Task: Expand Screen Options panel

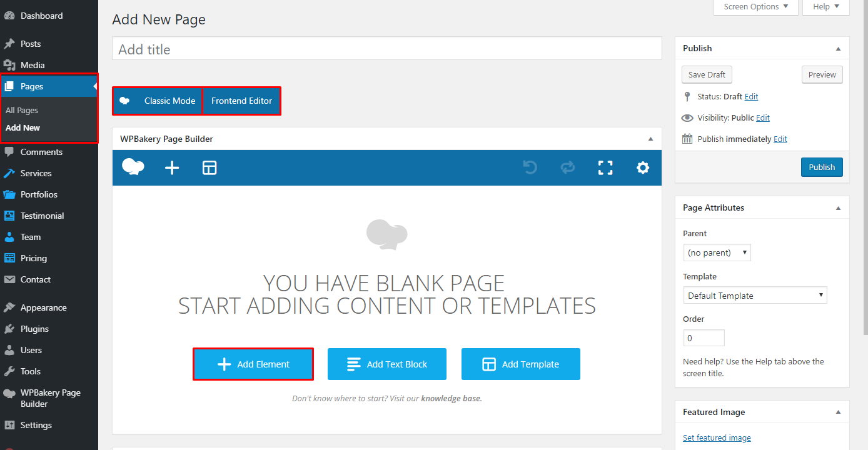Action: point(756,7)
